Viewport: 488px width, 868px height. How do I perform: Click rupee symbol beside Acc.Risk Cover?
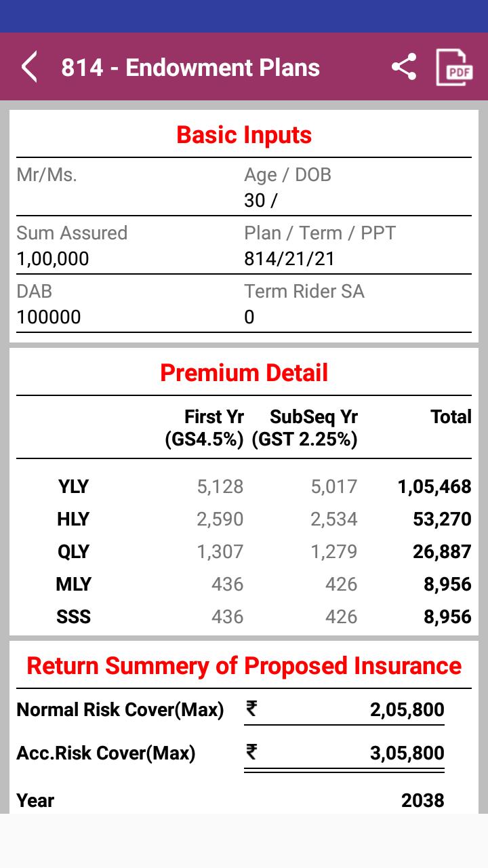click(251, 752)
